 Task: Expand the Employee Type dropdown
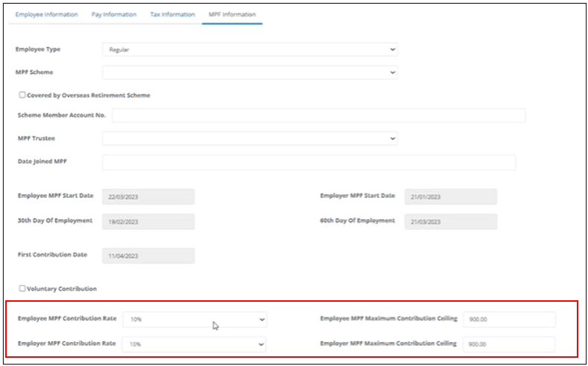click(250, 49)
